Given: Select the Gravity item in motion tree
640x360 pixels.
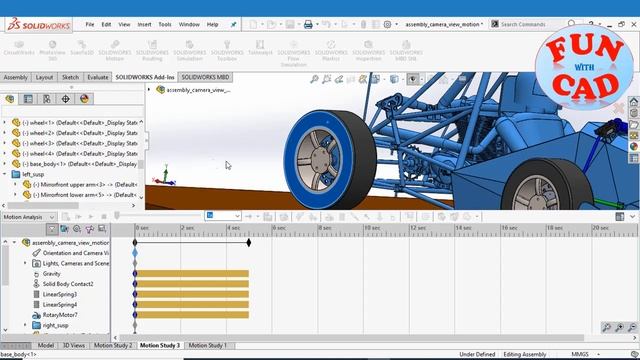Looking at the screenshot, I should [x=51, y=274].
